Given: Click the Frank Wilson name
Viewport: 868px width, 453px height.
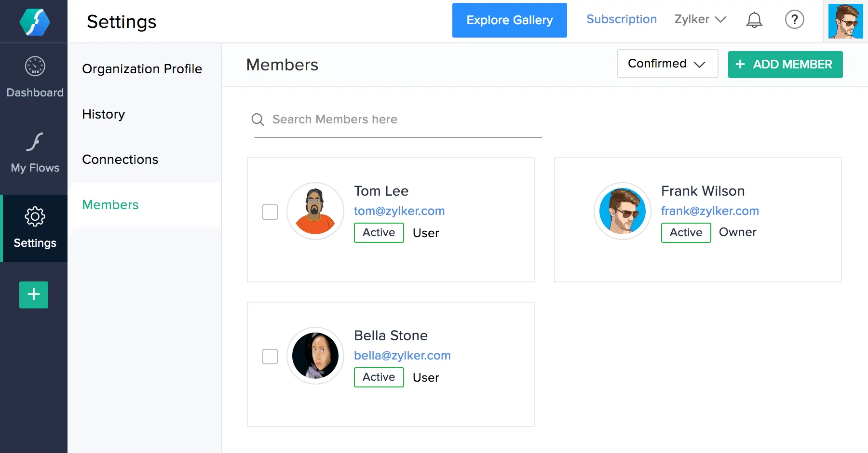Looking at the screenshot, I should click(703, 191).
